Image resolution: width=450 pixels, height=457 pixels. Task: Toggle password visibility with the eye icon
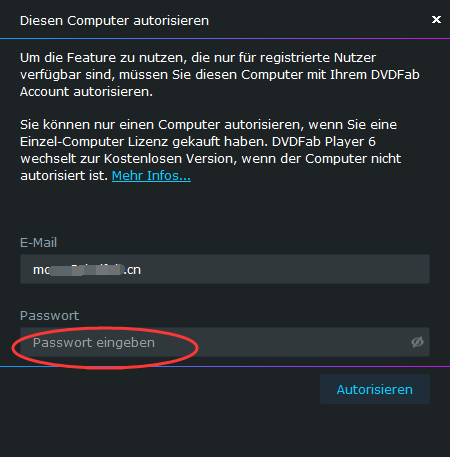click(x=417, y=342)
